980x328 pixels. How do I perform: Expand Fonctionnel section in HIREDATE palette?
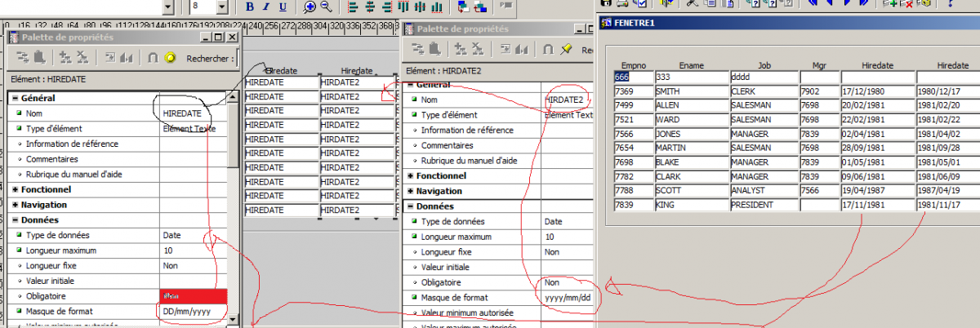point(15,189)
